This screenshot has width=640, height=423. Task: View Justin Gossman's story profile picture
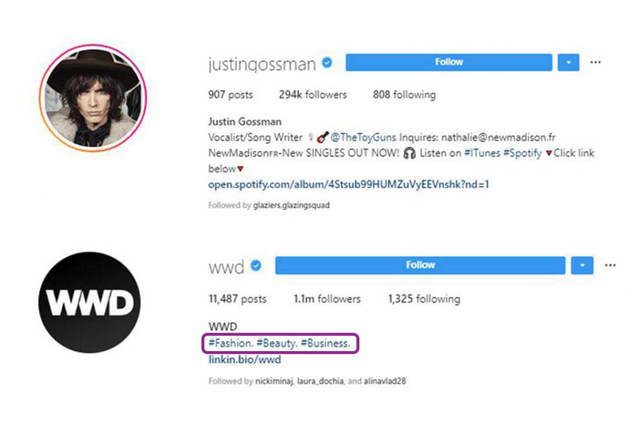click(93, 98)
